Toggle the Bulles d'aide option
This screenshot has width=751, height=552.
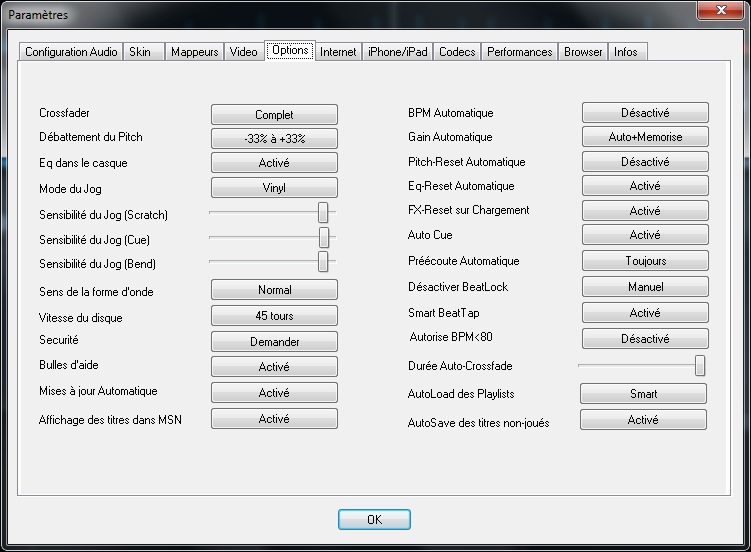(x=274, y=367)
